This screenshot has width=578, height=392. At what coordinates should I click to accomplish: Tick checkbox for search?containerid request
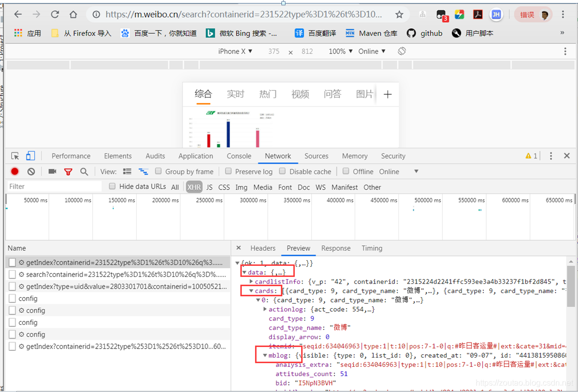coord(12,274)
